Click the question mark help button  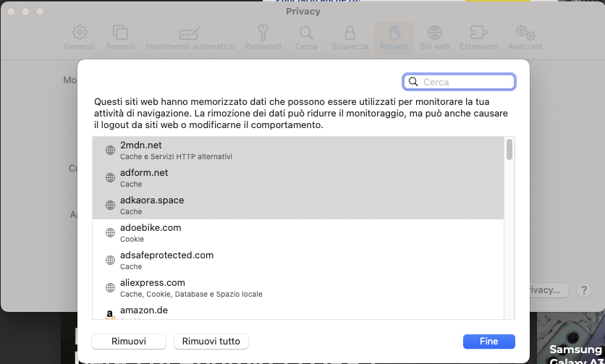(584, 290)
